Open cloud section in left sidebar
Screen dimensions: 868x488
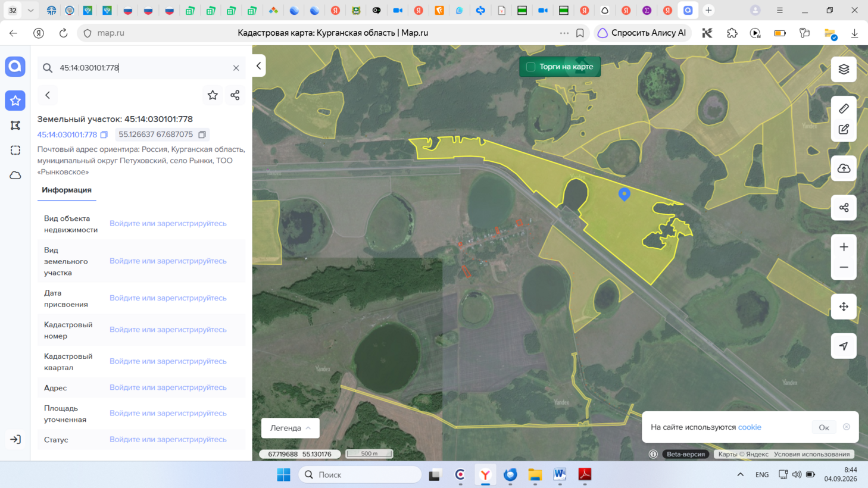tap(15, 176)
